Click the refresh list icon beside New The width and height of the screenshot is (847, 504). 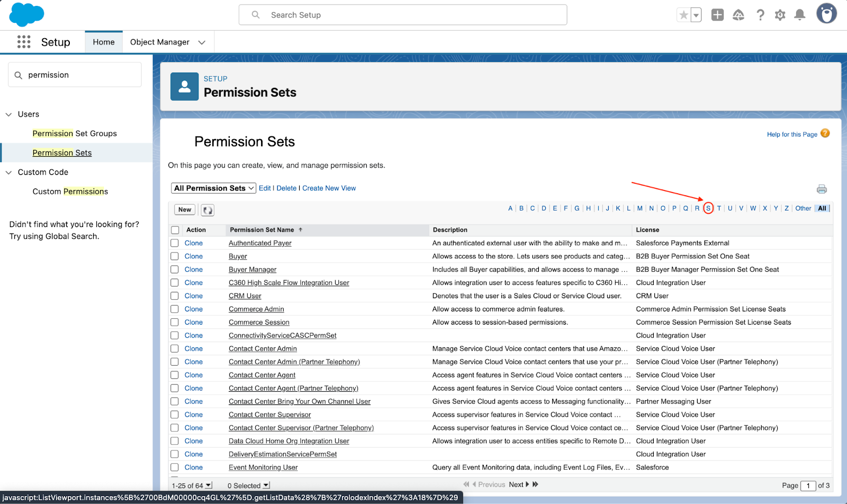pos(208,210)
